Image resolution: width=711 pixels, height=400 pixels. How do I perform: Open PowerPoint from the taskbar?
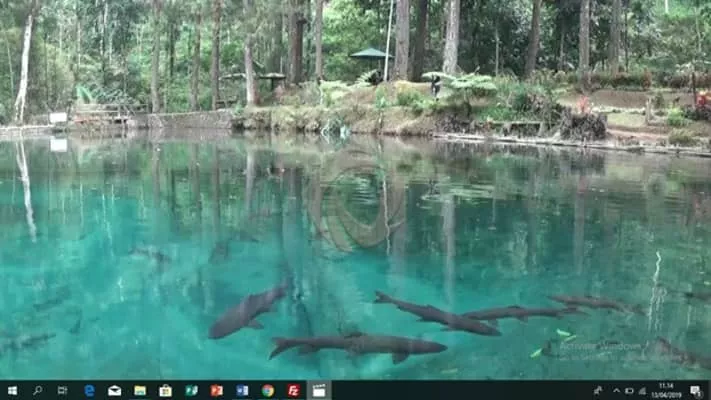click(x=217, y=390)
